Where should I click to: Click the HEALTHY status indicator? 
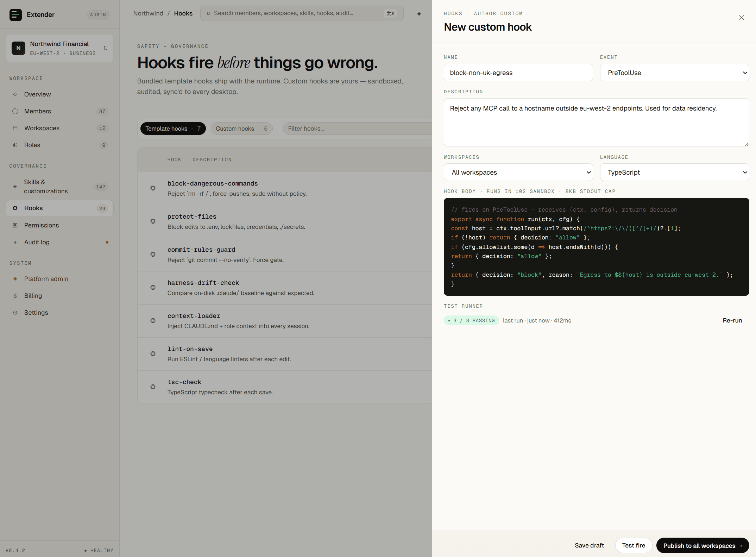point(99,550)
